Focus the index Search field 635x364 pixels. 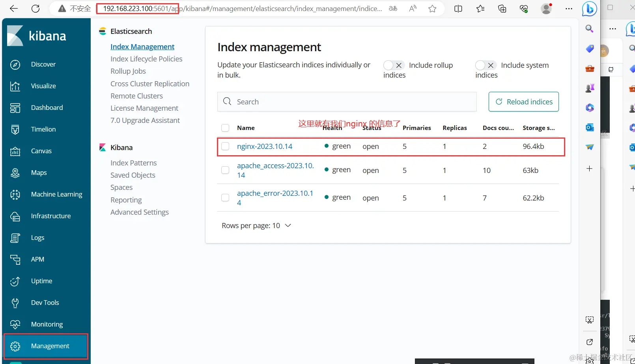(x=347, y=102)
